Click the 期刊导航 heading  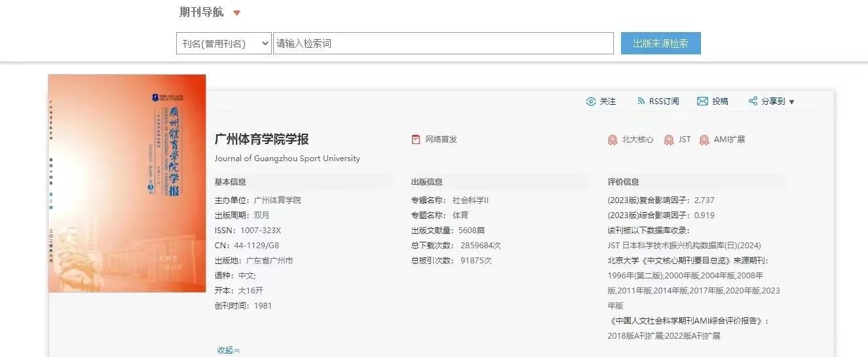point(202,12)
